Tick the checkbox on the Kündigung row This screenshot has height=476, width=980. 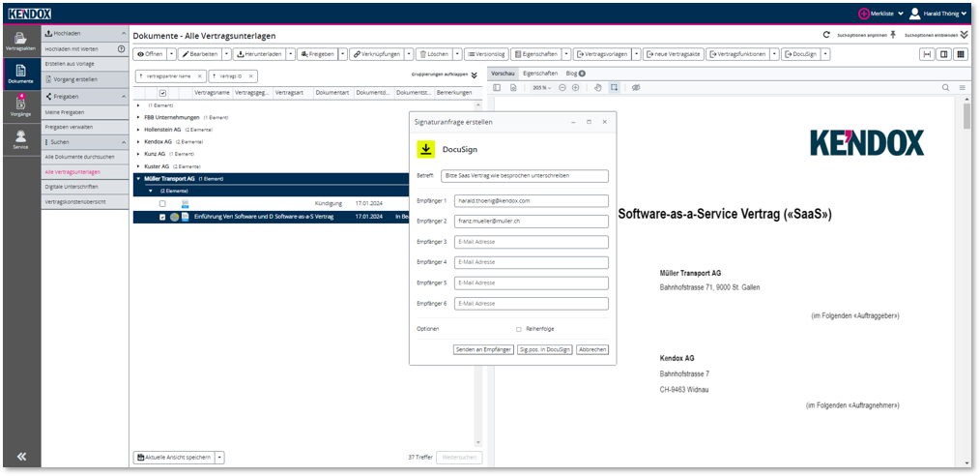[x=162, y=203]
